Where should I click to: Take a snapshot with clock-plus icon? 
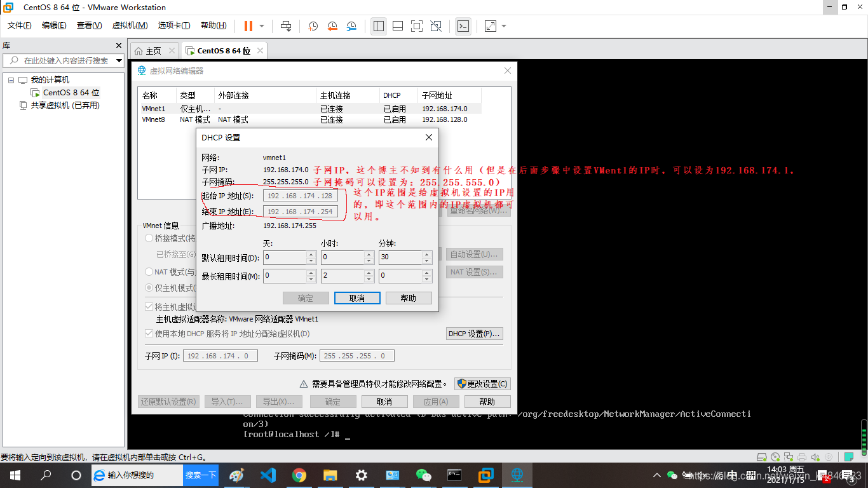point(313,26)
